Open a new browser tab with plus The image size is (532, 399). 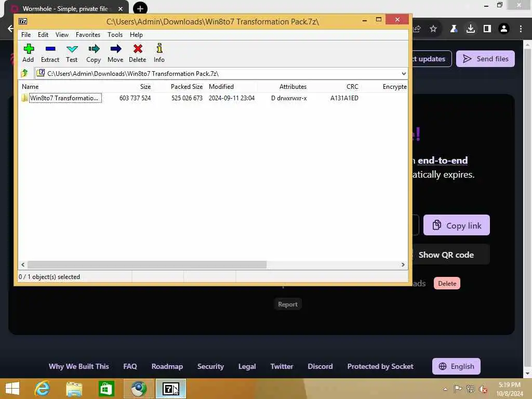coord(140,8)
